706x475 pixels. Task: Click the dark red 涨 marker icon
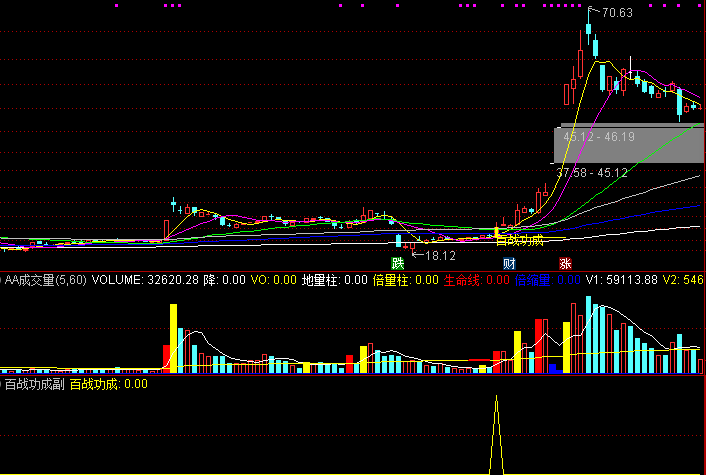point(565,263)
